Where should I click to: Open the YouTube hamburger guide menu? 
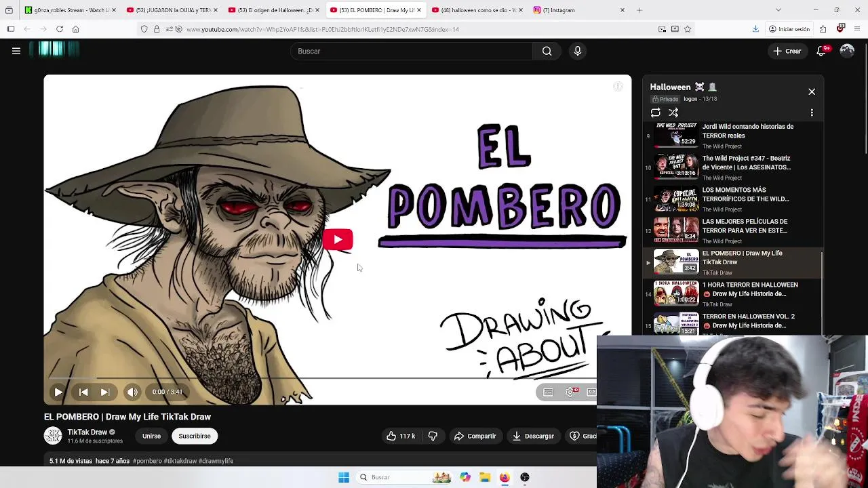(16, 51)
